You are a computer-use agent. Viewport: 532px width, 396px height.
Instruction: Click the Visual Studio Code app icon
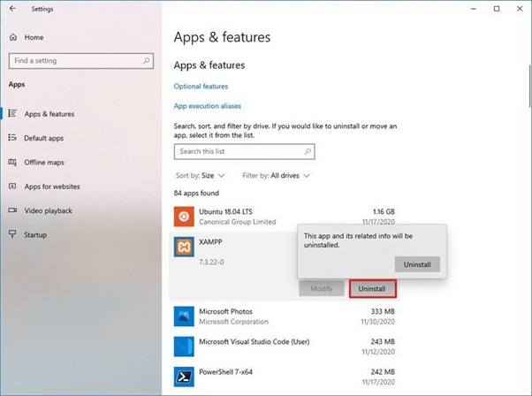coord(184,345)
